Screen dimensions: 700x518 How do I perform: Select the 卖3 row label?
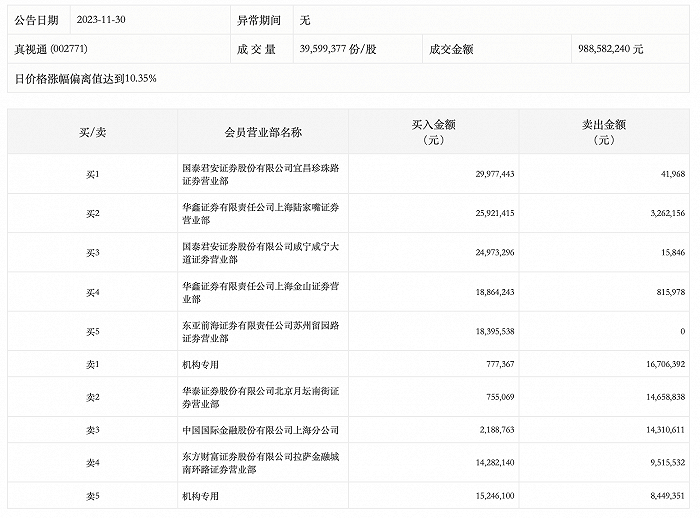point(92,430)
